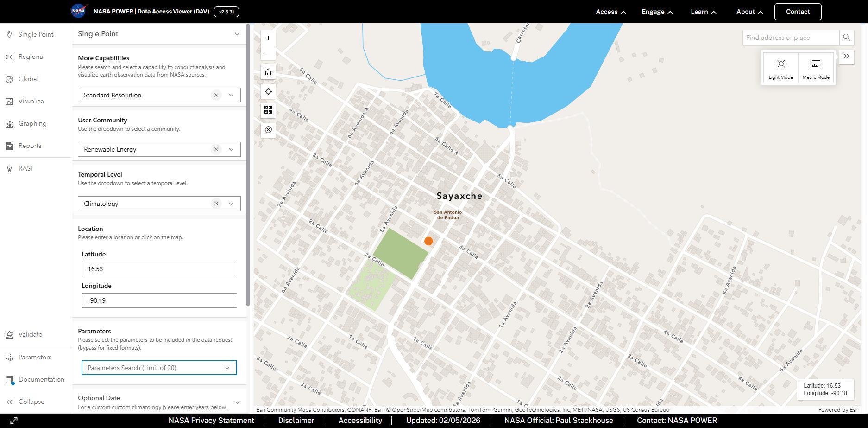Expand the Standard Resolution dropdown
868x428 pixels.
coord(231,95)
